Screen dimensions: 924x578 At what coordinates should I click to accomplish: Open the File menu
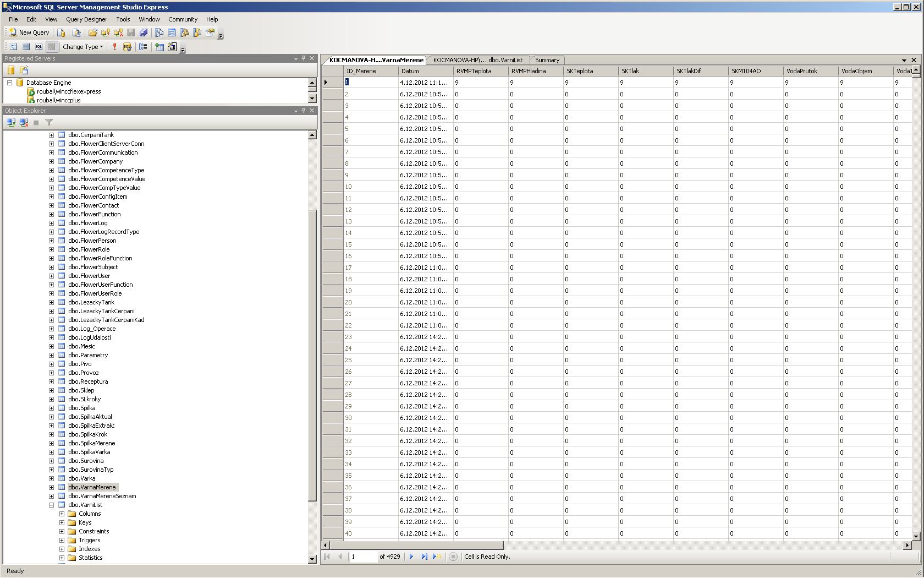tap(13, 19)
